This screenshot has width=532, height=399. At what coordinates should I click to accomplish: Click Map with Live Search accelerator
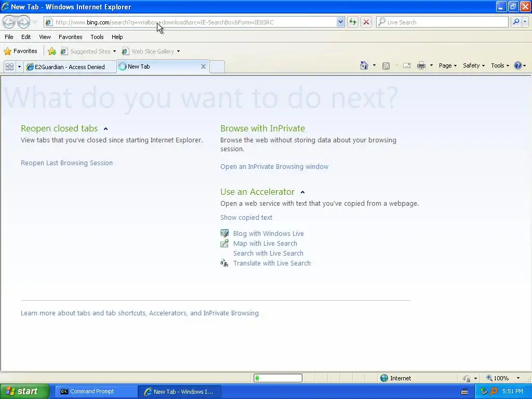coord(265,243)
